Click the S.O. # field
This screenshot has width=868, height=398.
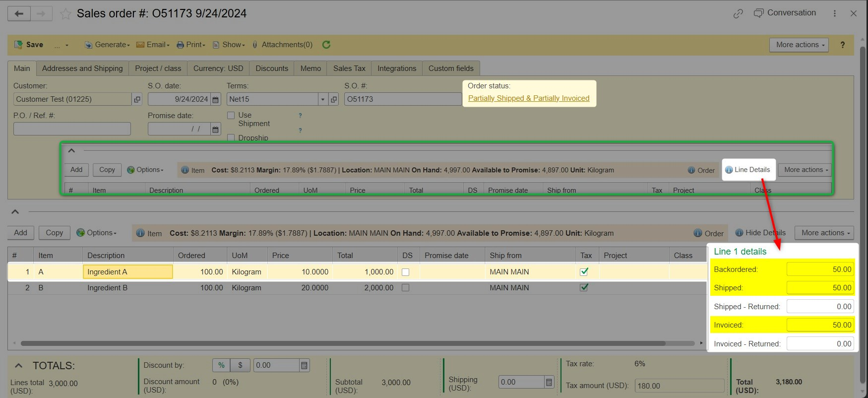(x=403, y=99)
